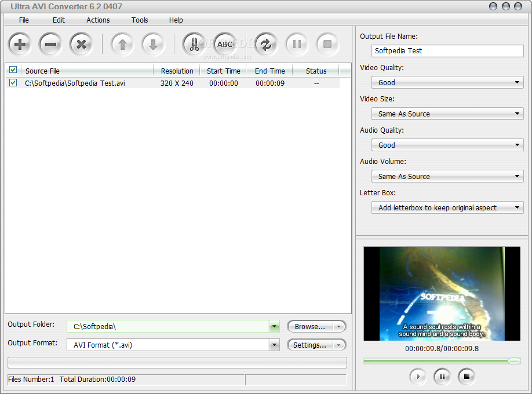532x394 pixels.
Task: Expand the Output Folder path dropdown
Action: 274,326
